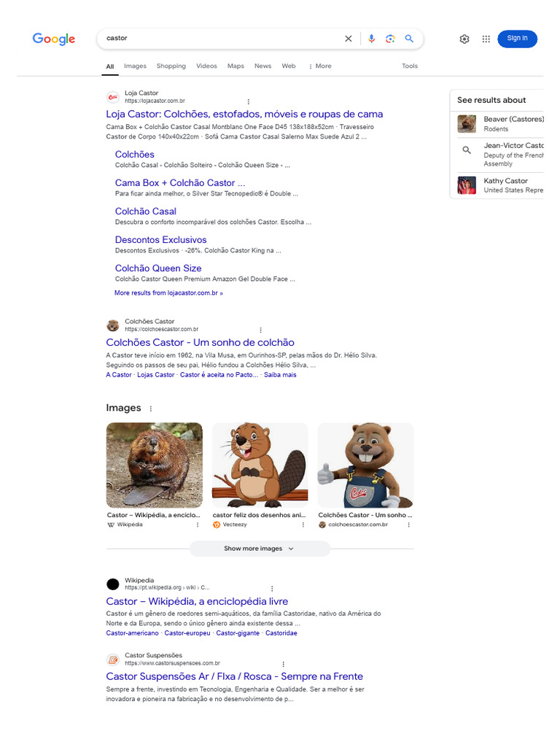Select Beaver (Castores) Rodents in the results panel
Image resolution: width=560 pixels, height=747 pixels.
click(500, 124)
